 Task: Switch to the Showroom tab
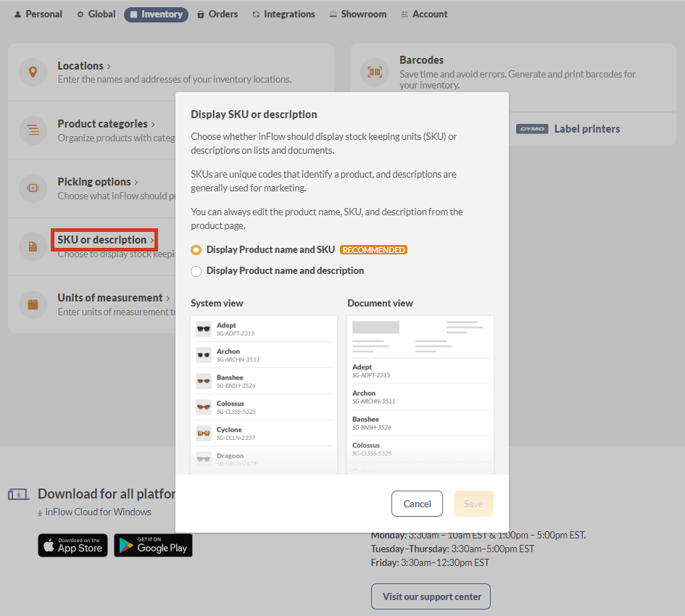358,14
